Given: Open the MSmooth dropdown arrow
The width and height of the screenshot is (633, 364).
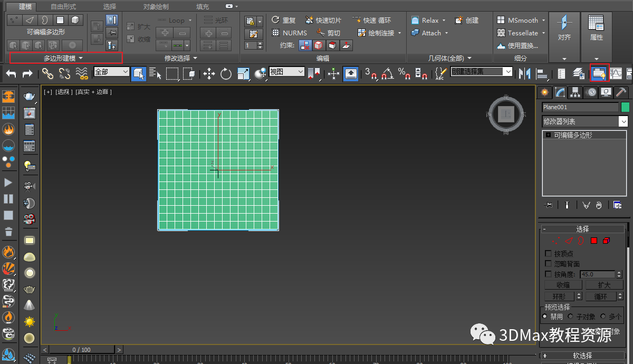Looking at the screenshot, I should click(x=544, y=20).
